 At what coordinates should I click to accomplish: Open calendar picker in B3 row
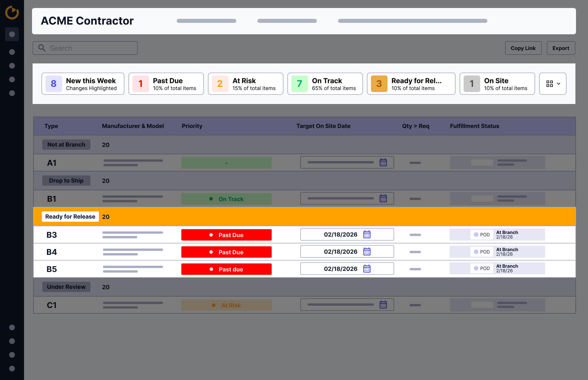(367, 235)
